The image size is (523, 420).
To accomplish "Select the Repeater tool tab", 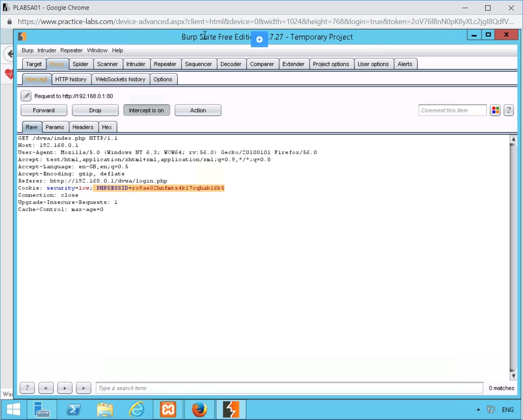I will click(x=165, y=64).
